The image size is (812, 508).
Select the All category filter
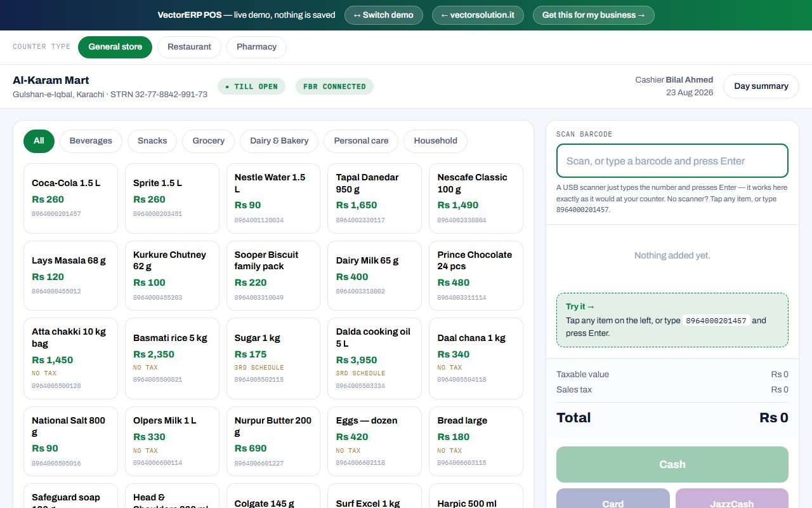coord(39,141)
